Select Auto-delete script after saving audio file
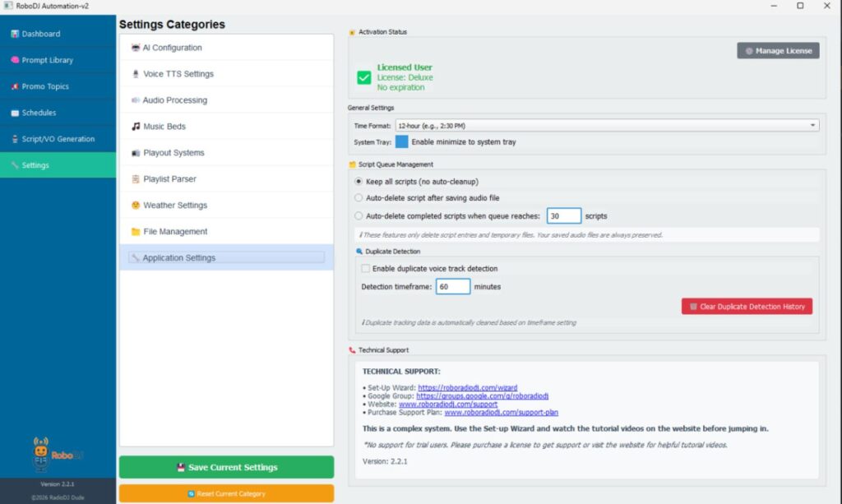Screen dimensions: 842x504 click(359, 198)
